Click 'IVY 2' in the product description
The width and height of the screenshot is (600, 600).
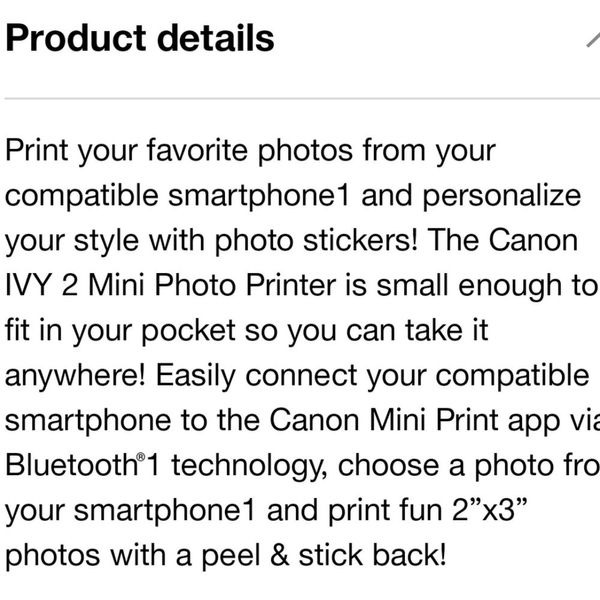click(x=41, y=285)
